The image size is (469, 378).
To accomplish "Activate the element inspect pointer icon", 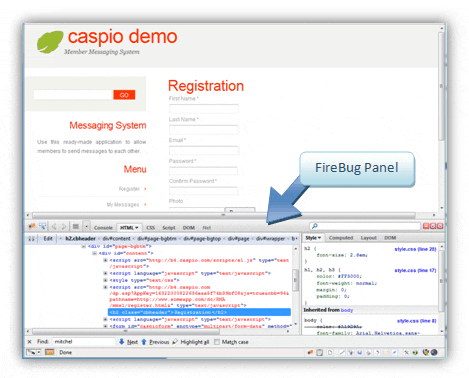I will (x=42, y=226).
